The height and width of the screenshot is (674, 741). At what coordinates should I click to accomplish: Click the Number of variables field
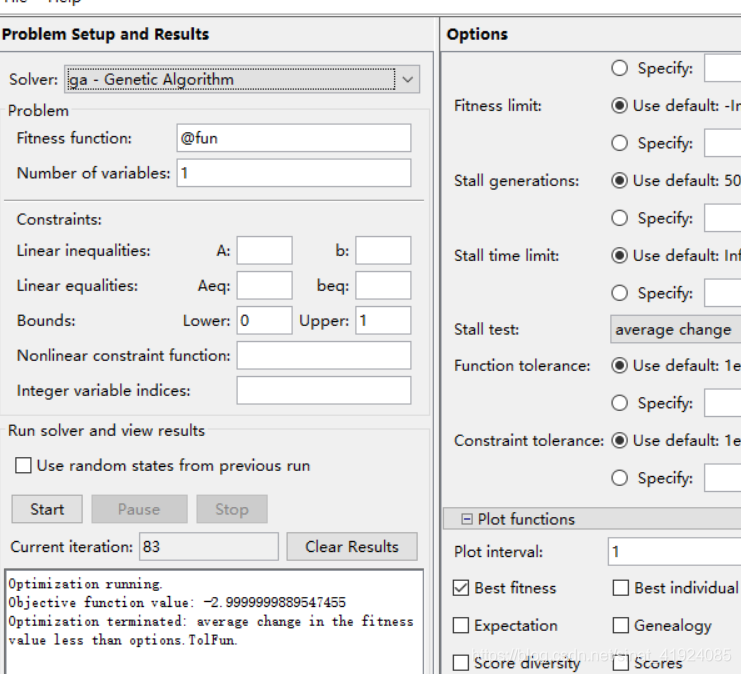294,173
